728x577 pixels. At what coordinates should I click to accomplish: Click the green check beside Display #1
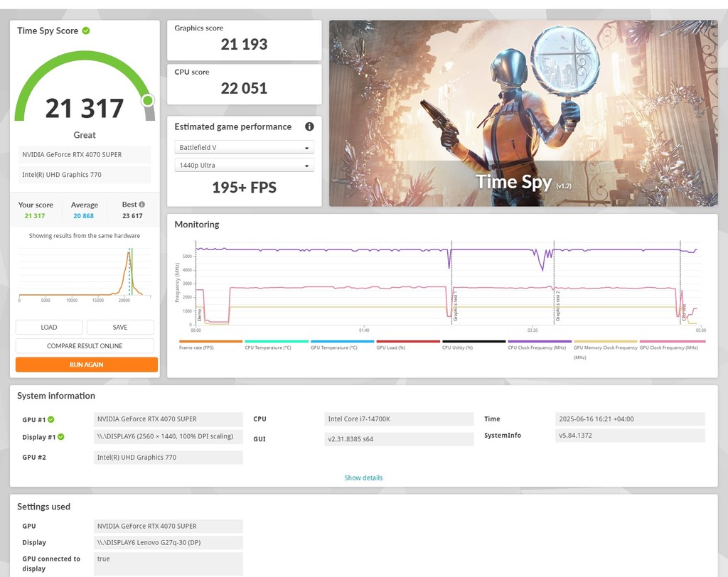click(61, 437)
